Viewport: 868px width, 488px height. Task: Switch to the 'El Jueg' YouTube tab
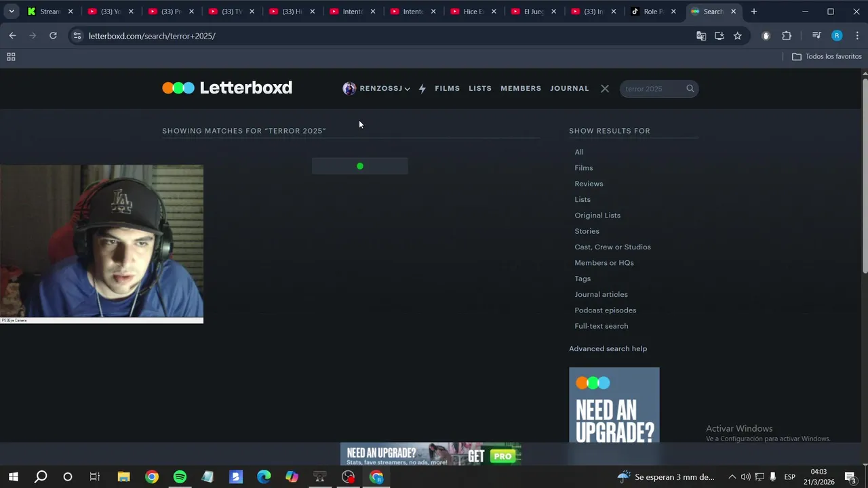coord(534,12)
